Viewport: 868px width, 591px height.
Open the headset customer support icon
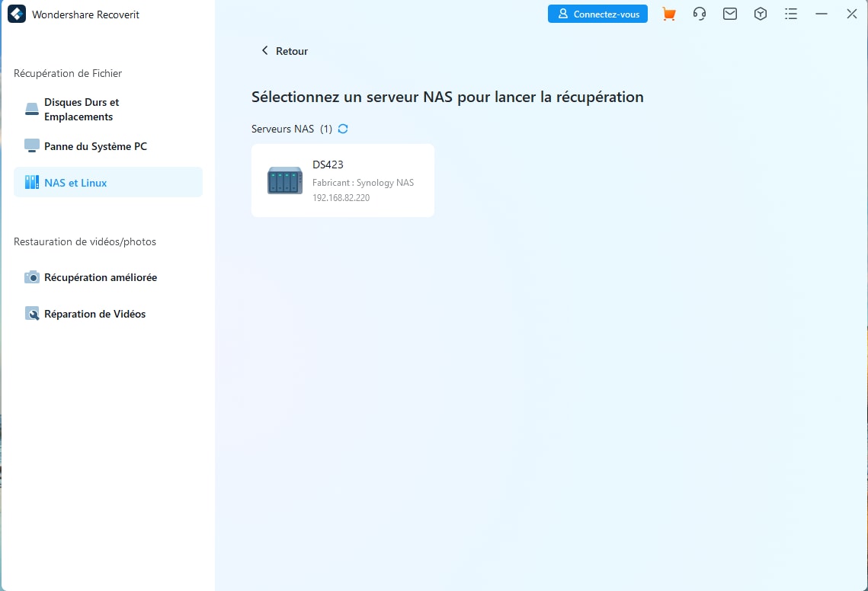pyautogui.click(x=699, y=14)
